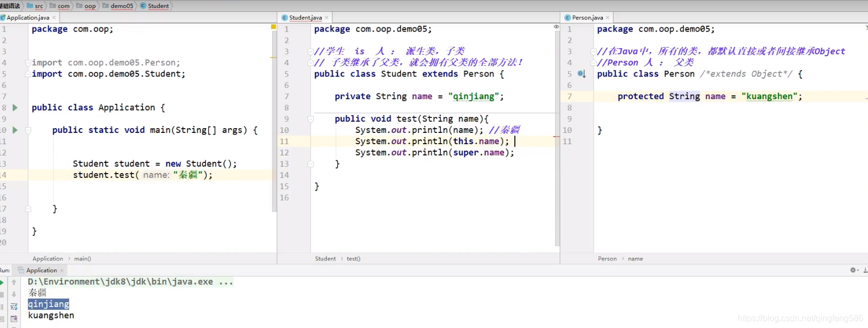
Task: Click the stop icon in Run panel
Action: tap(2, 294)
